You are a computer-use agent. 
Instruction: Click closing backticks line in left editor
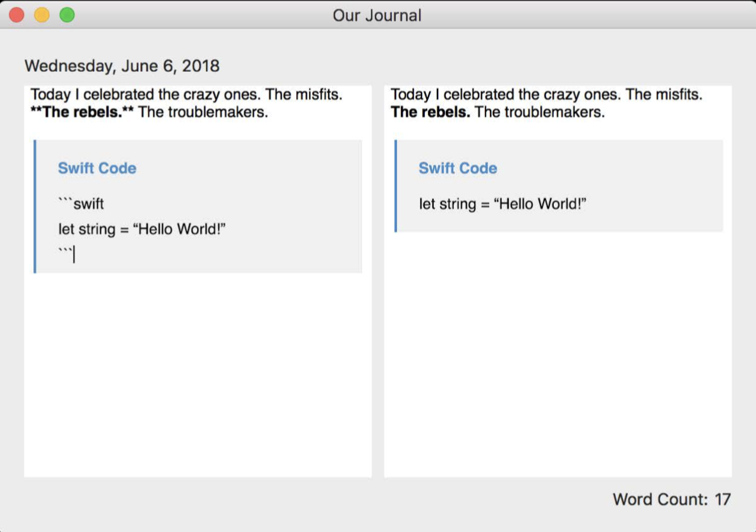coord(66,254)
